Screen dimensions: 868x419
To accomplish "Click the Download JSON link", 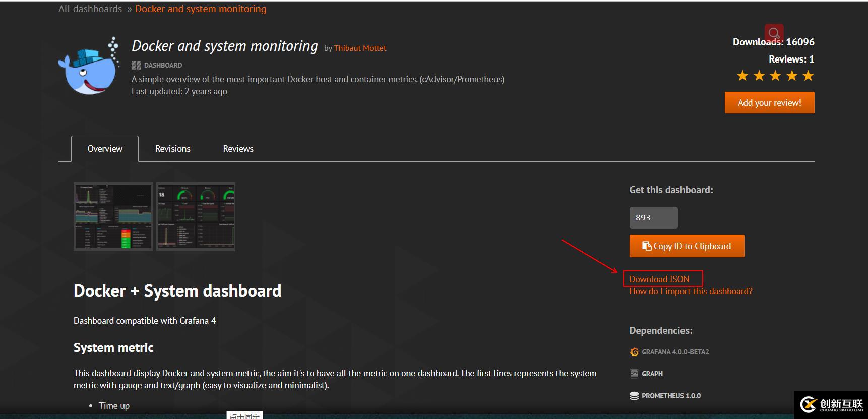I will [x=659, y=279].
